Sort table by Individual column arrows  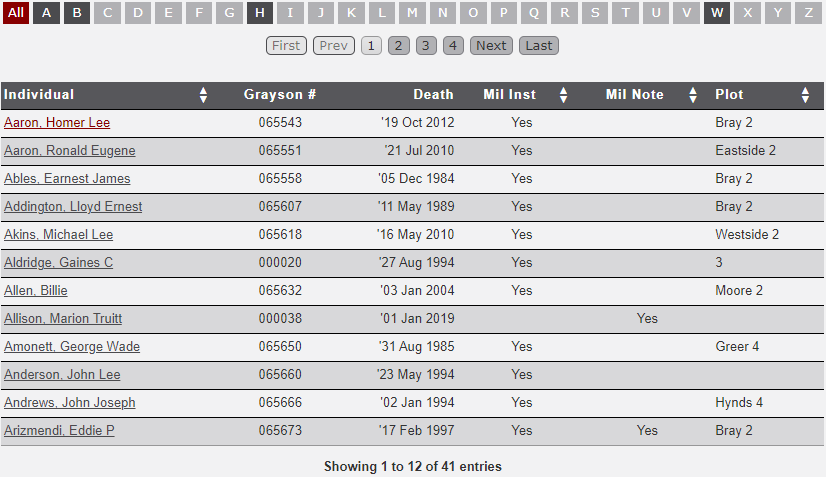point(204,95)
